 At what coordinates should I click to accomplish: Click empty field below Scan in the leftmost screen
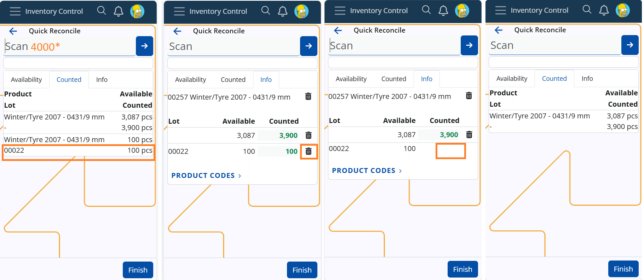78,63
